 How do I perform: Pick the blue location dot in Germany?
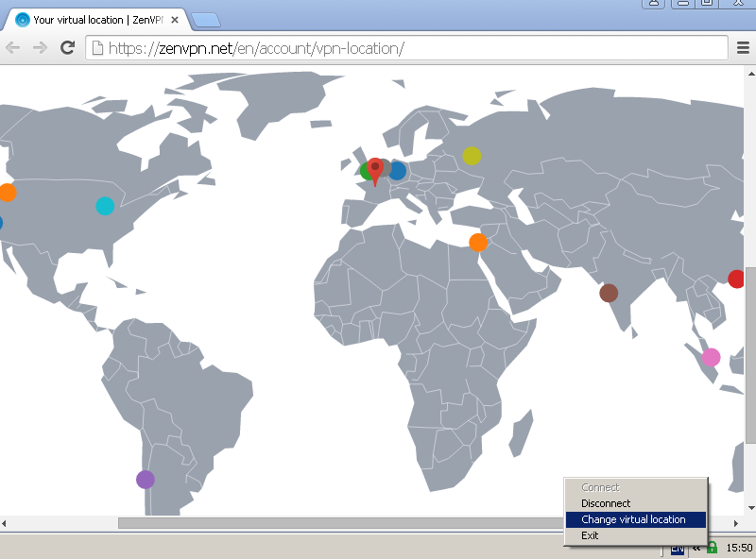pyautogui.click(x=398, y=171)
